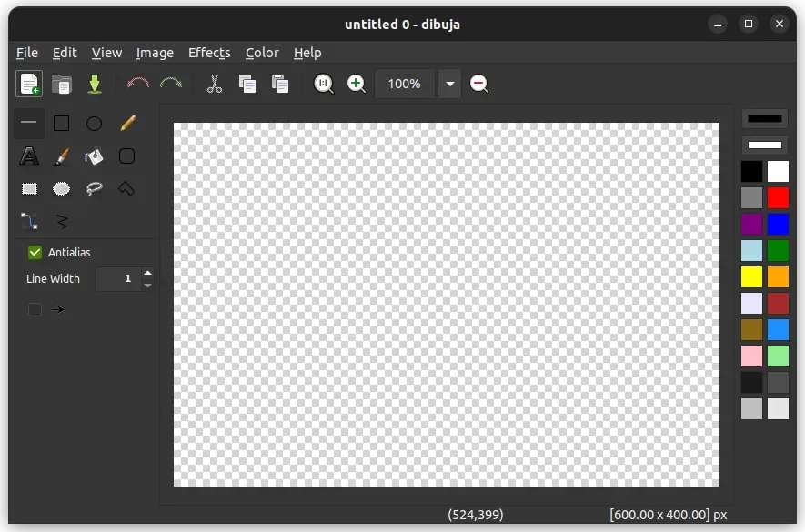Image resolution: width=805 pixels, height=532 pixels.
Task: Pick the dodger blue palette swatch
Action: point(779,330)
